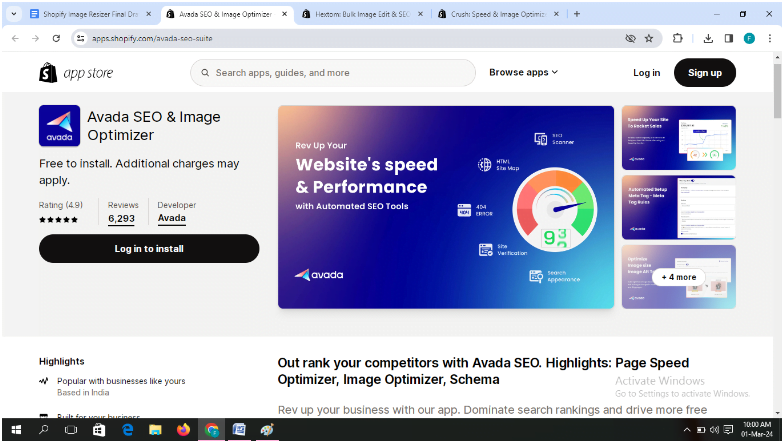Click the browser forward arrow

point(35,38)
